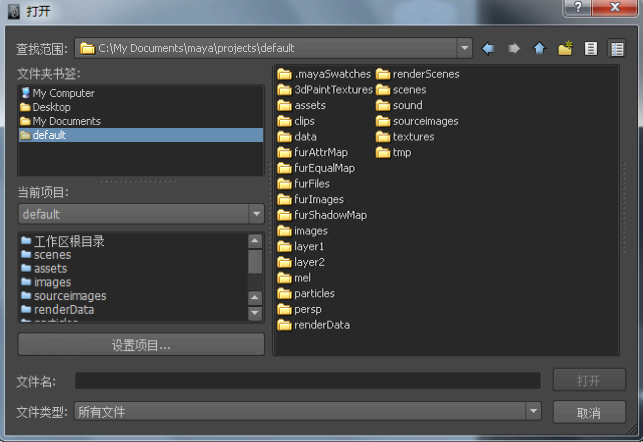Image resolution: width=643 pixels, height=442 pixels.
Task: Click project list scrollbar bottom down arrow
Action: [x=255, y=313]
